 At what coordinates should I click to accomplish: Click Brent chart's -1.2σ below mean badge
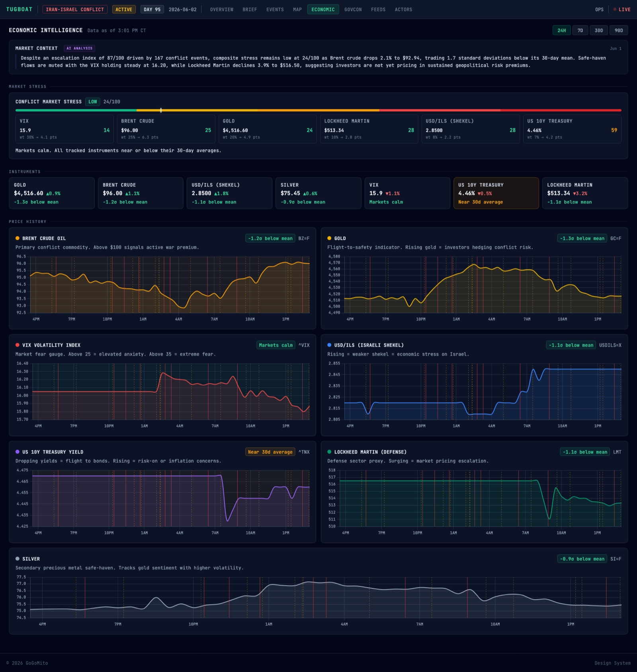coord(270,238)
